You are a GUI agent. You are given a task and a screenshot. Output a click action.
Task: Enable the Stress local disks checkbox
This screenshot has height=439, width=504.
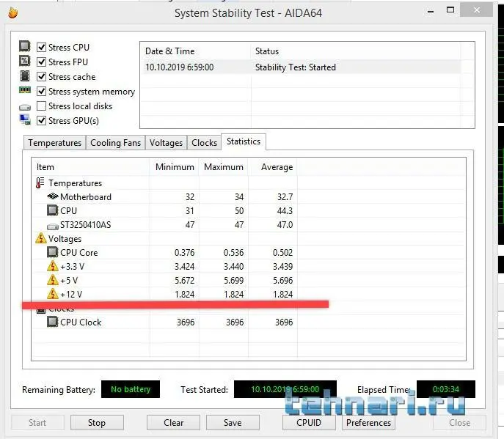click(42, 106)
